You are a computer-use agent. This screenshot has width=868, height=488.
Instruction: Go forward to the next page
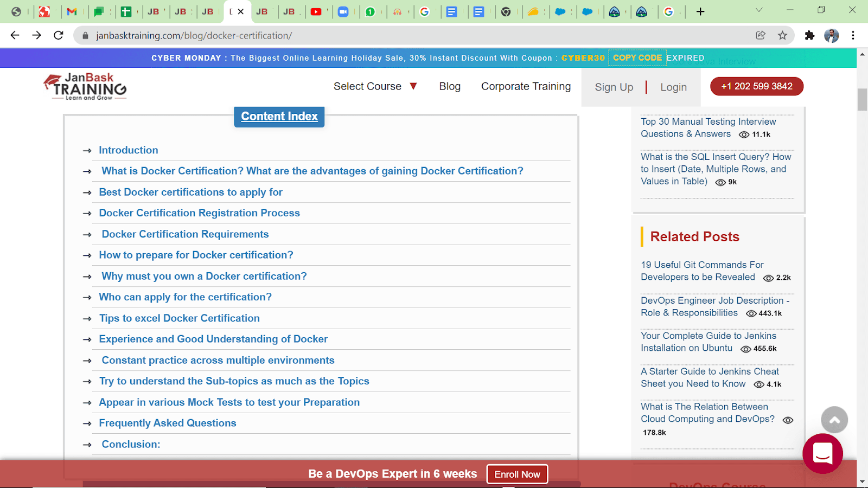point(36,35)
